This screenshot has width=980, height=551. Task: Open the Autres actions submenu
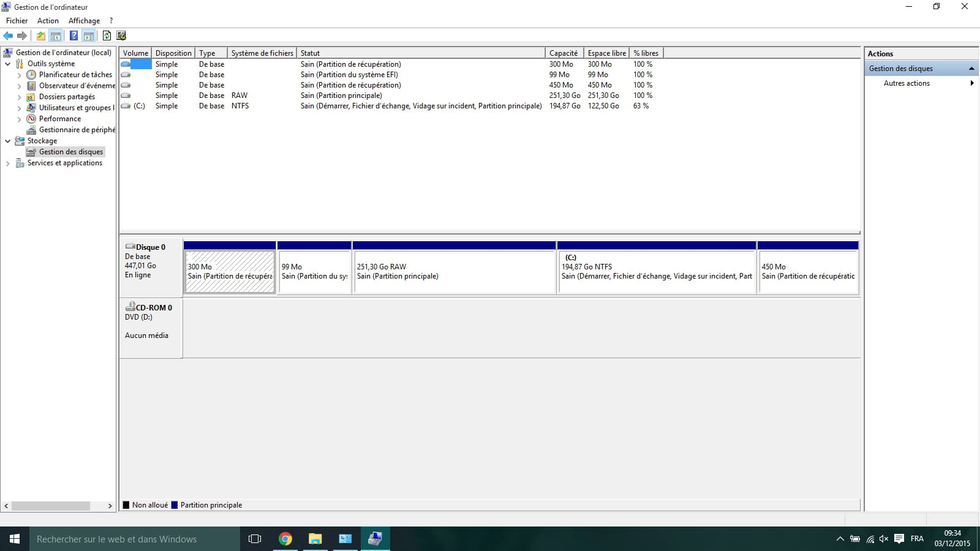click(x=972, y=83)
